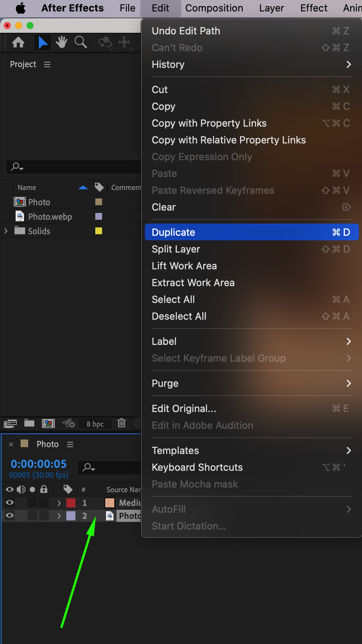362x644 pixels.
Task: Expand the Solids folder
Action: 6,231
